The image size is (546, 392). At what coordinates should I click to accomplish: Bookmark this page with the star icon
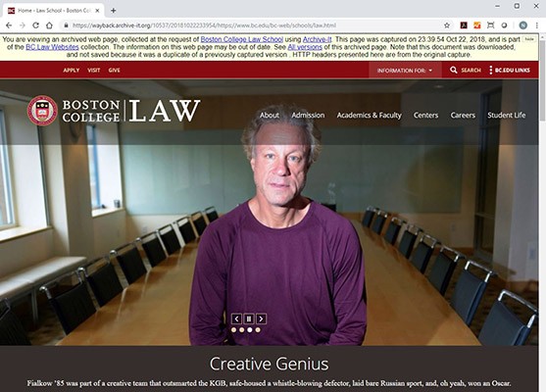[x=447, y=25]
